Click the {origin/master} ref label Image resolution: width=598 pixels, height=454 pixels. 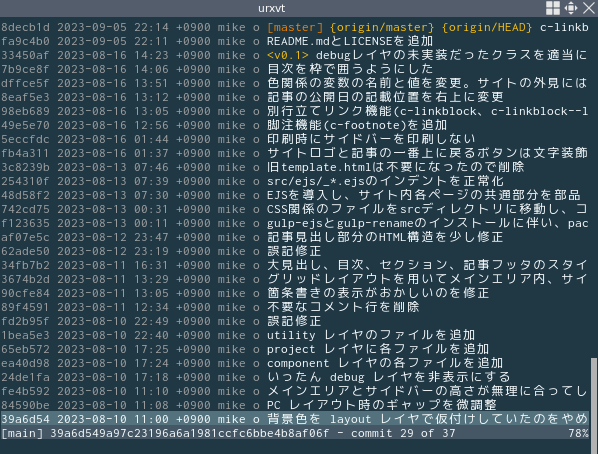(x=382, y=27)
